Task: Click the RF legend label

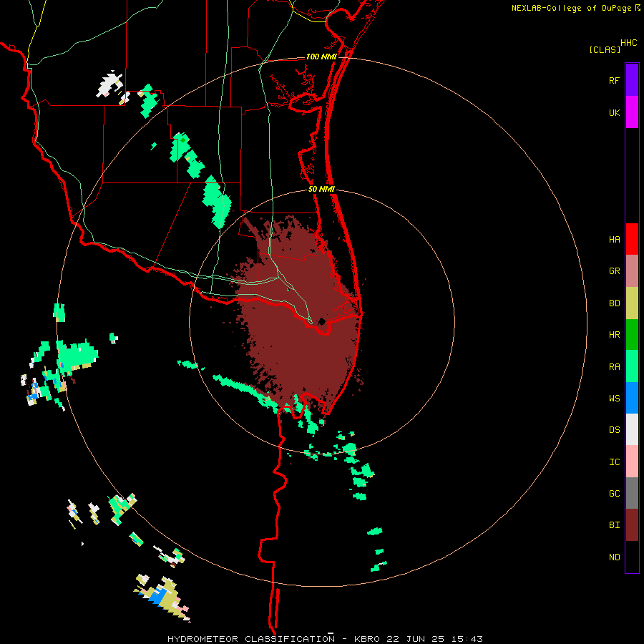Action: click(x=614, y=80)
